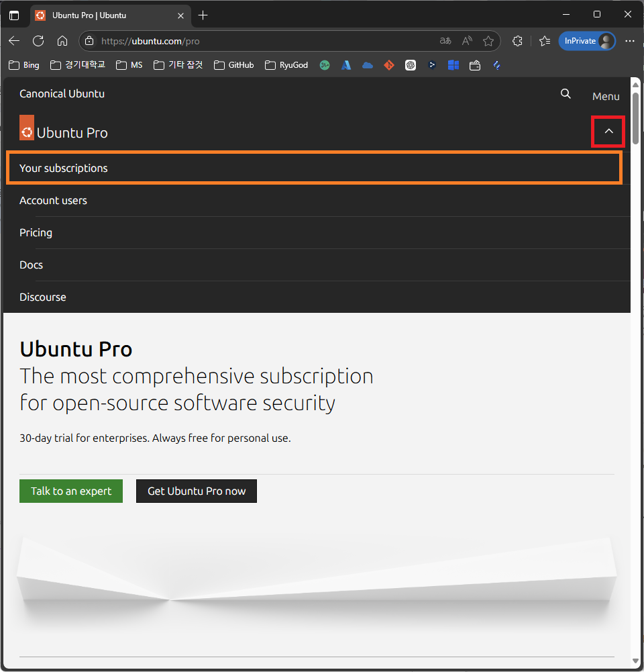644x672 pixels.
Task: Open browser home page
Action: (62, 41)
